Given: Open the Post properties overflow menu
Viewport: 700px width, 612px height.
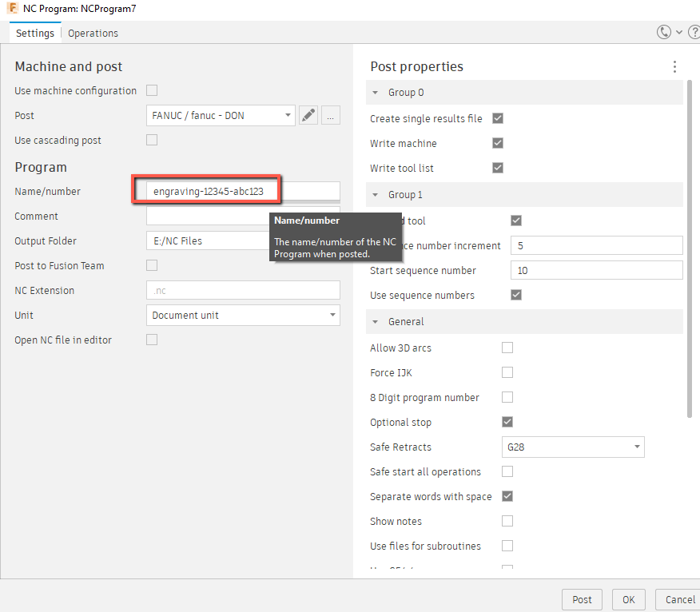Looking at the screenshot, I should click(x=674, y=67).
